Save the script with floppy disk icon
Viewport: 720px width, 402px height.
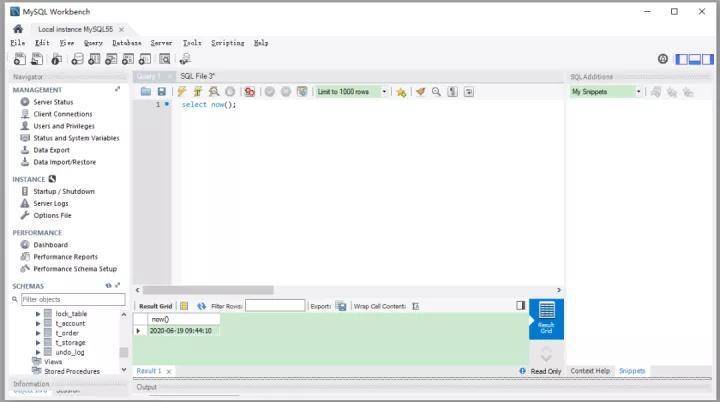pyautogui.click(x=162, y=91)
